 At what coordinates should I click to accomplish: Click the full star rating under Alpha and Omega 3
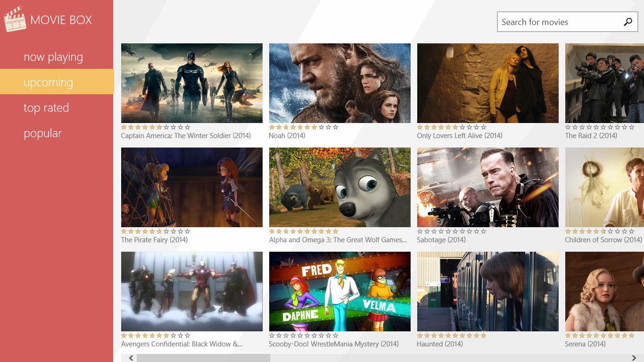point(304,231)
